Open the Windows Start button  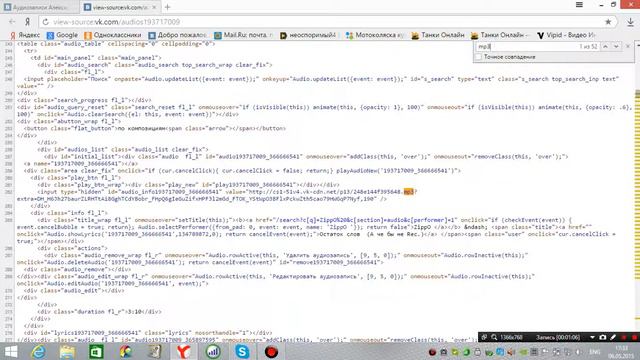[x=11, y=351]
